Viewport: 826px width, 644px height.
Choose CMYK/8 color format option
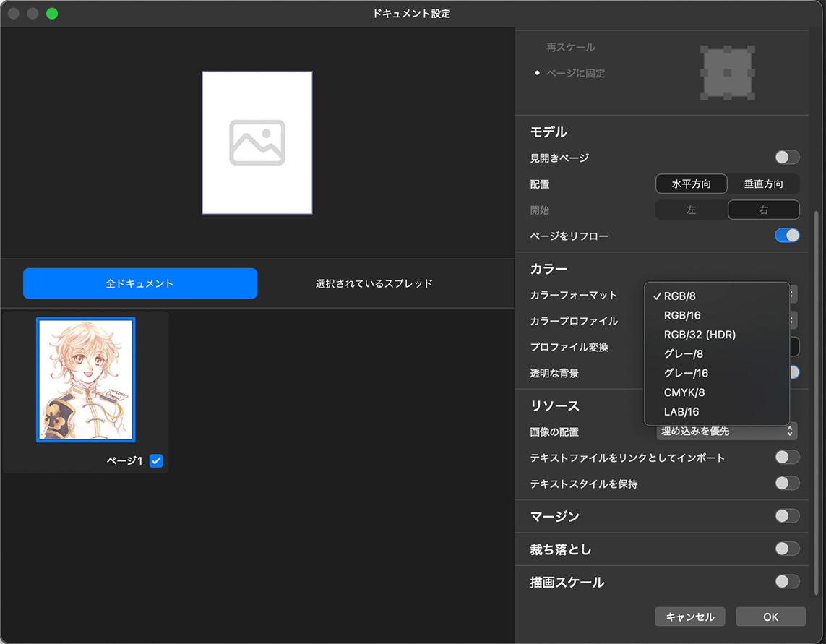(x=684, y=392)
